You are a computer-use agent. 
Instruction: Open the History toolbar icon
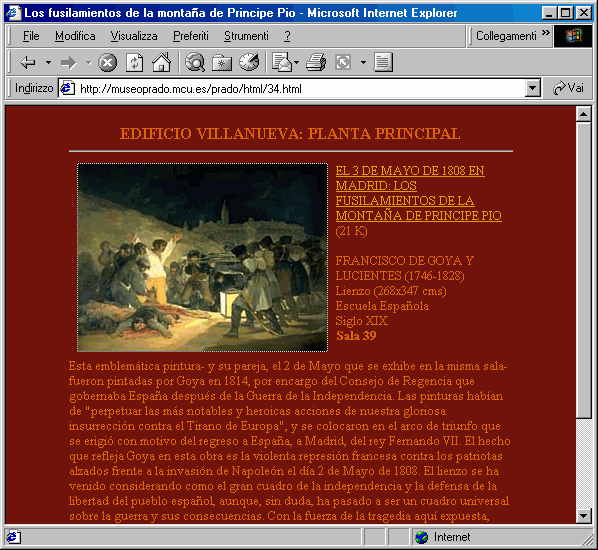(249, 62)
